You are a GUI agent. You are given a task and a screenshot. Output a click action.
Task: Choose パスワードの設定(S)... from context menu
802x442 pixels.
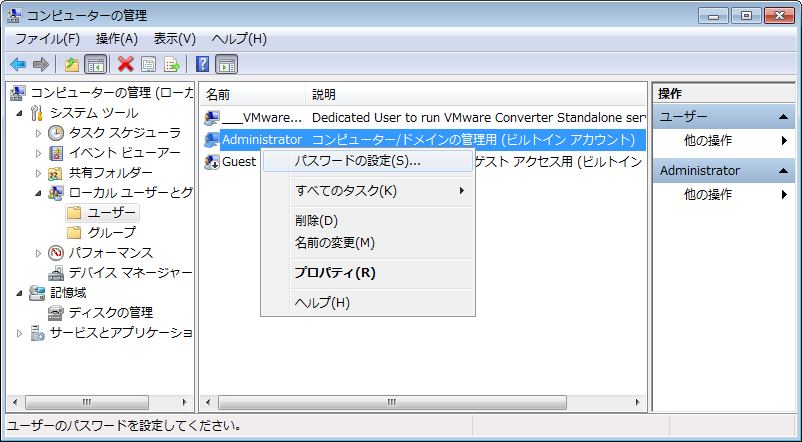click(368, 161)
